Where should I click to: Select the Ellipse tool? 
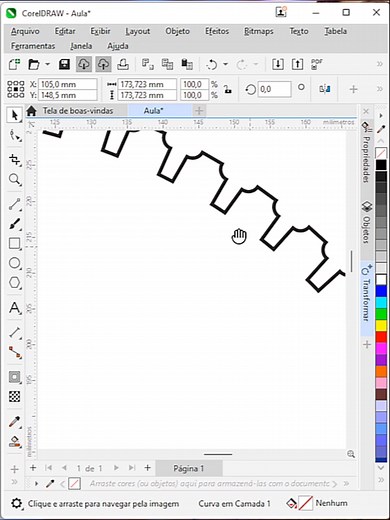pyautogui.click(x=14, y=263)
